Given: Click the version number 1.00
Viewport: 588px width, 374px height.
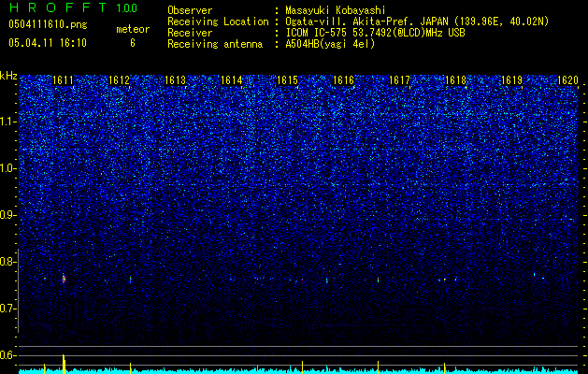Looking at the screenshot, I should [126, 8].
